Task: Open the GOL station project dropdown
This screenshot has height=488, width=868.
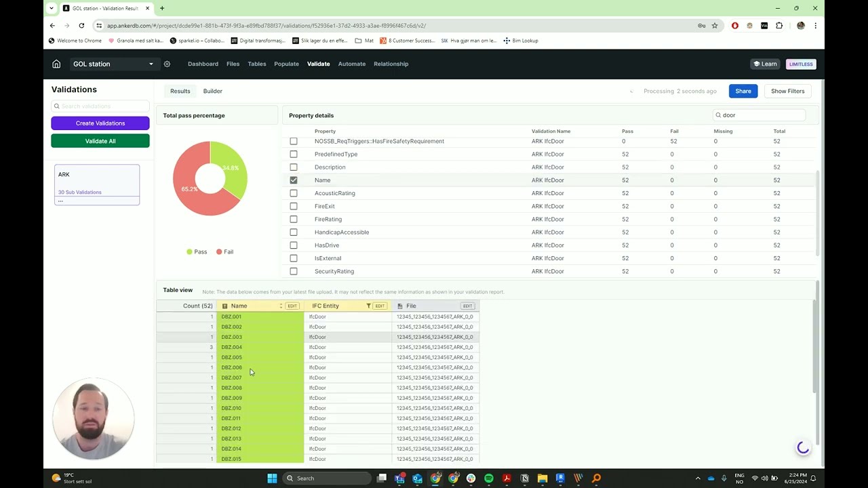Action: pyautogui.click(x=113, y=64)
